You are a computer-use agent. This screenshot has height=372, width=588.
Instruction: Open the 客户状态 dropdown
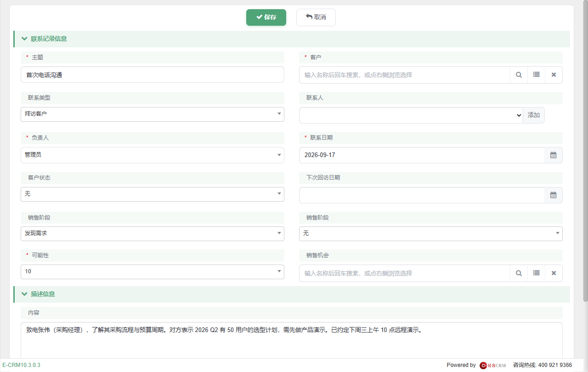pos(153,194)
